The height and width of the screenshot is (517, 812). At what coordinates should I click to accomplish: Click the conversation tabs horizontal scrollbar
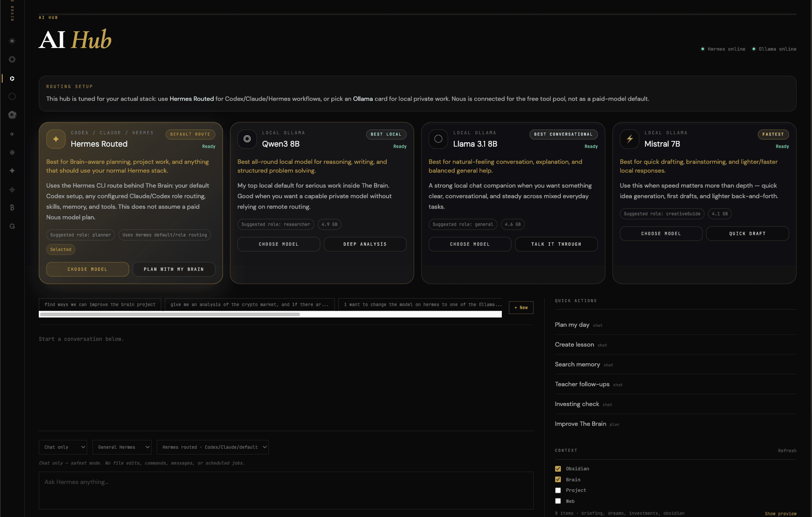[170, 314]
